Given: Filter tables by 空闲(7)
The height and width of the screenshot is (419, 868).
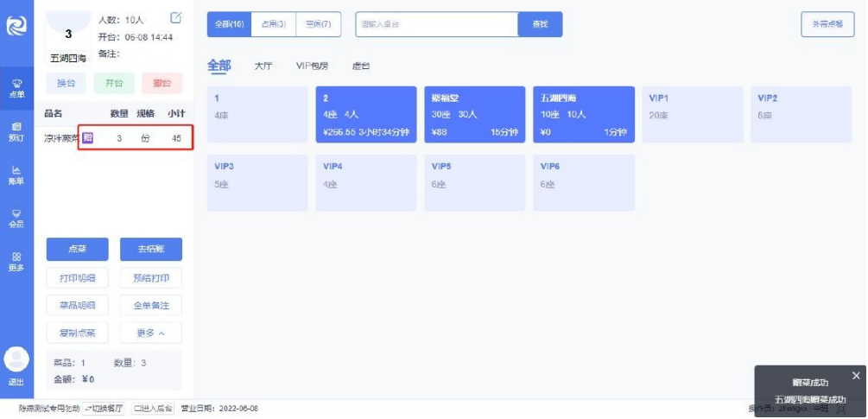Looking at the screenshot, I should [319, 24].
